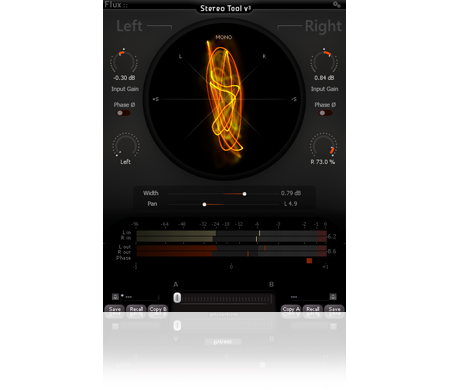Click the -0.30 dB gain value
This screenshot has height=390, width=455.
[124, 78]
